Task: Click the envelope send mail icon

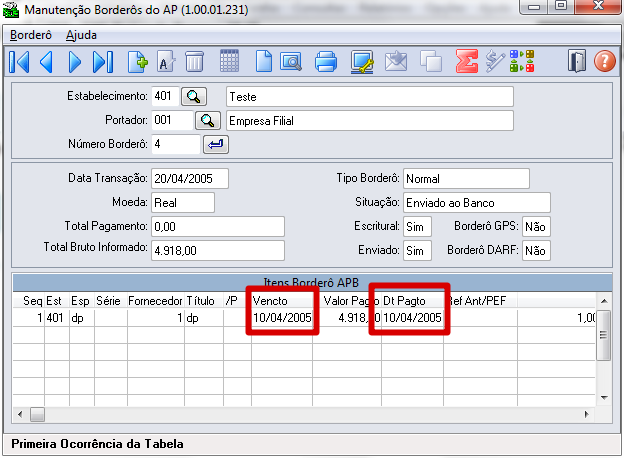Action: click(396, 62)
